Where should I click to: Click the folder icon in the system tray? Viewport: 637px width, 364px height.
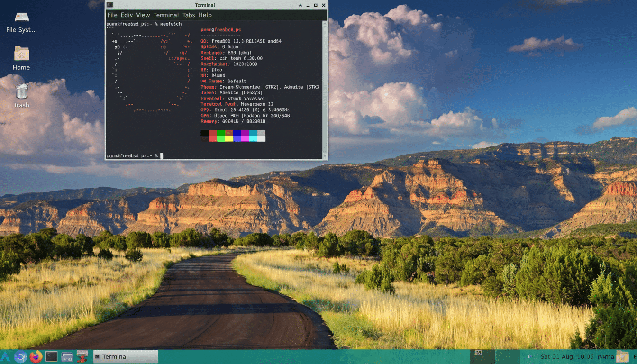(x=622, y=356)
